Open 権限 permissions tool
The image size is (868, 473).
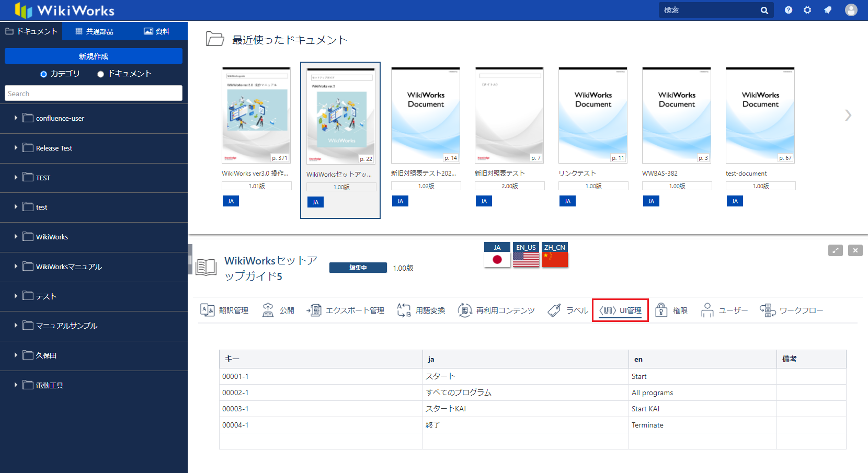[x=671, y=310]
